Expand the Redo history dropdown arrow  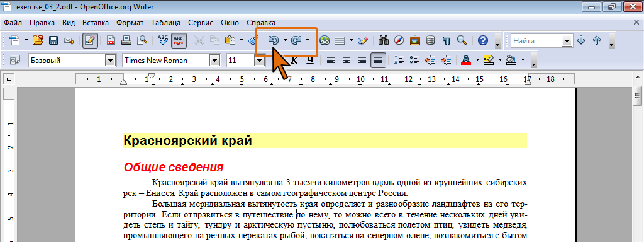[x=308, y=40]
